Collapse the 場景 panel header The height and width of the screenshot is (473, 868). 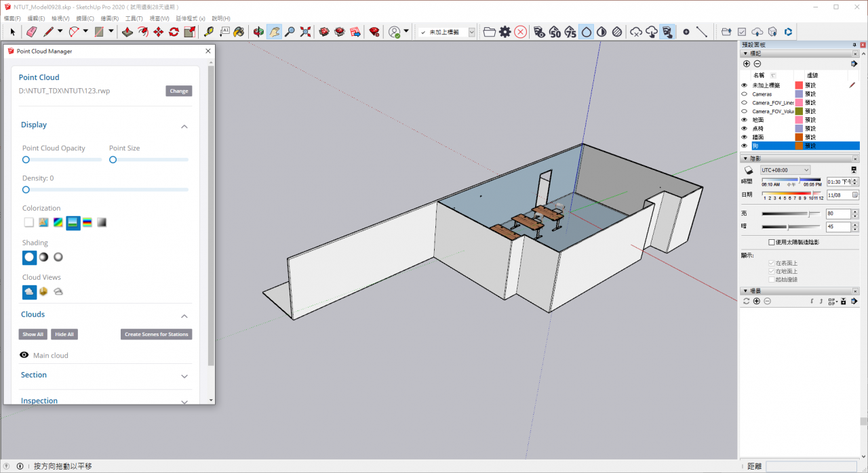click(800, 291)
